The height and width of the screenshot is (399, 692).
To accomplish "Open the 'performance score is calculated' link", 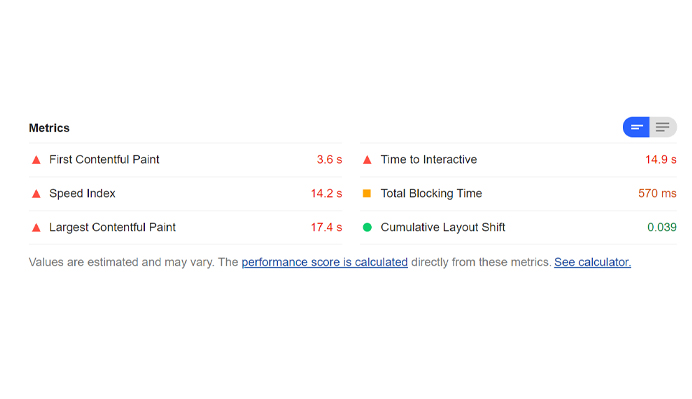I will click(x=324, y=262).
